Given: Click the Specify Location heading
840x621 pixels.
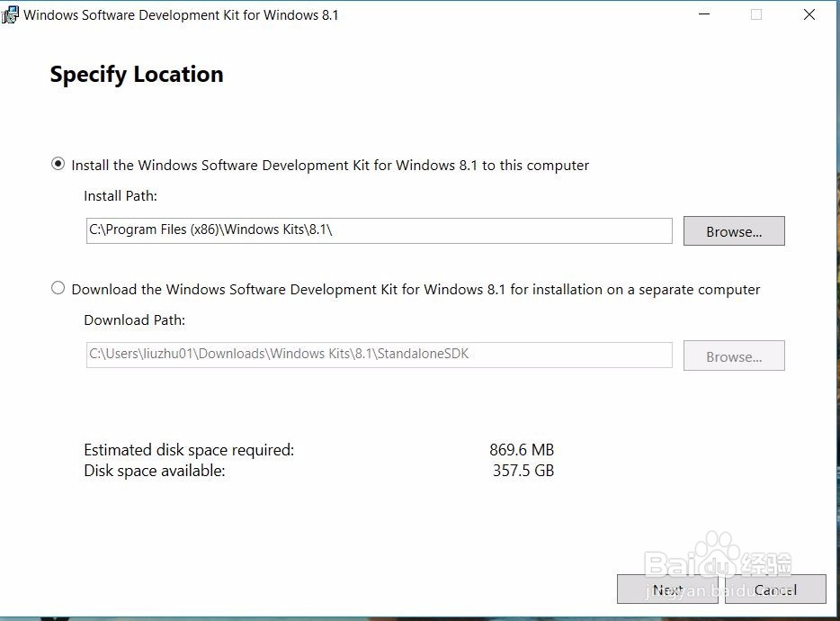Looking at the screenshot, I should (137, 75).
